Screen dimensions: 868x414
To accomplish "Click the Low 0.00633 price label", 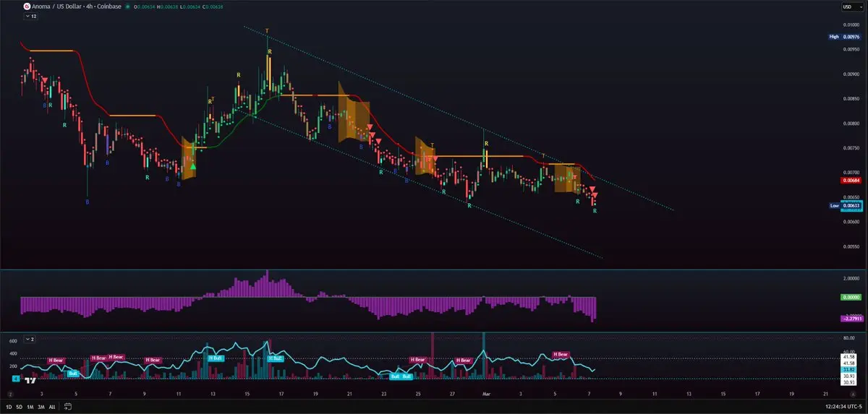I will coord(844,206).
